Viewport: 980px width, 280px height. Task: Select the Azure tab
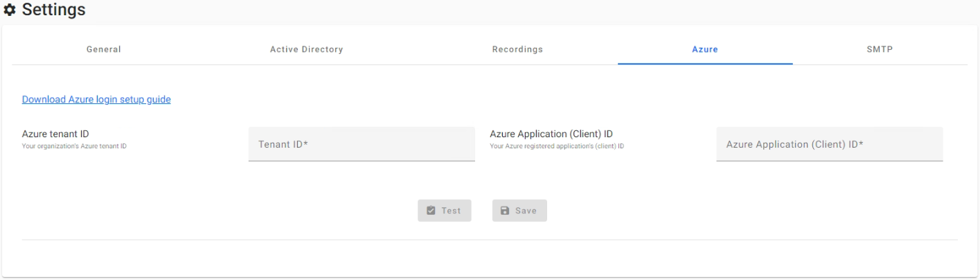click(x=705, y=49)
